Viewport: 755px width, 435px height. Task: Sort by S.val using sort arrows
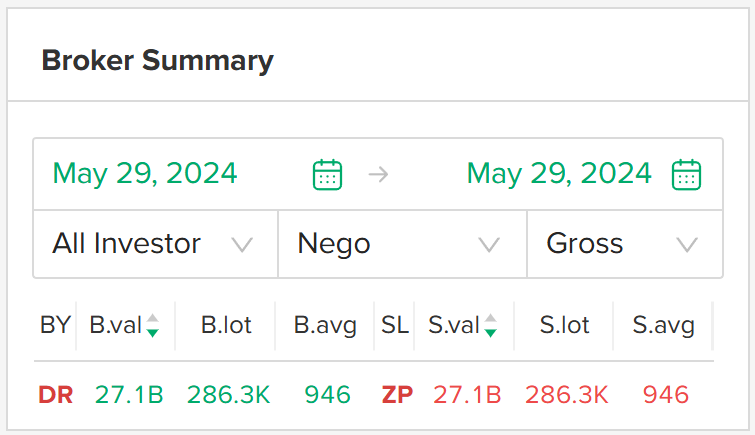click(x=491, y=325)
